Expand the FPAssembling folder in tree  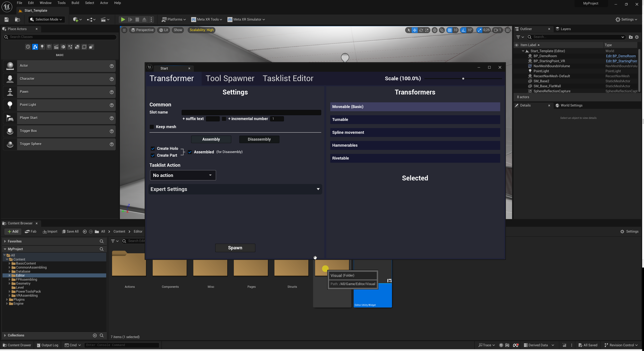click(10, 279)
